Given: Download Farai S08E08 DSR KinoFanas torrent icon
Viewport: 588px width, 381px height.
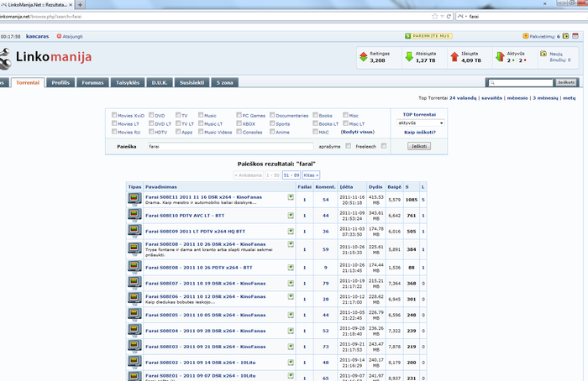Looking at the screenshot, I should 291,244.
